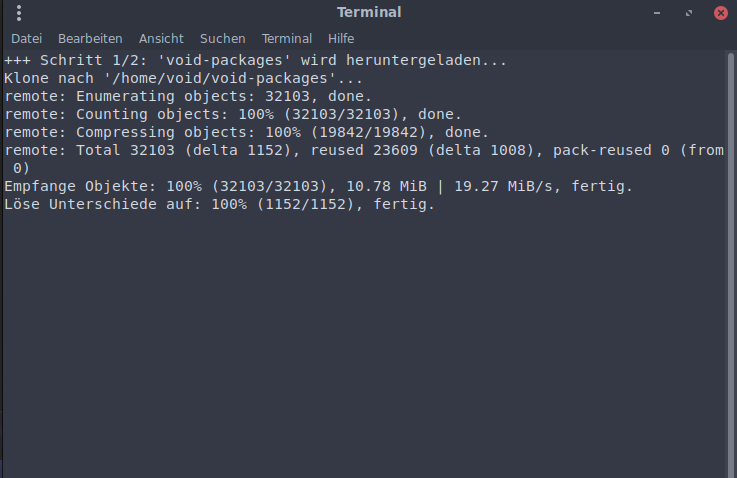Viewport: 737px width, 478px height.
Task: Click the "Klone nach" output line
Action: tap(184, 78)
